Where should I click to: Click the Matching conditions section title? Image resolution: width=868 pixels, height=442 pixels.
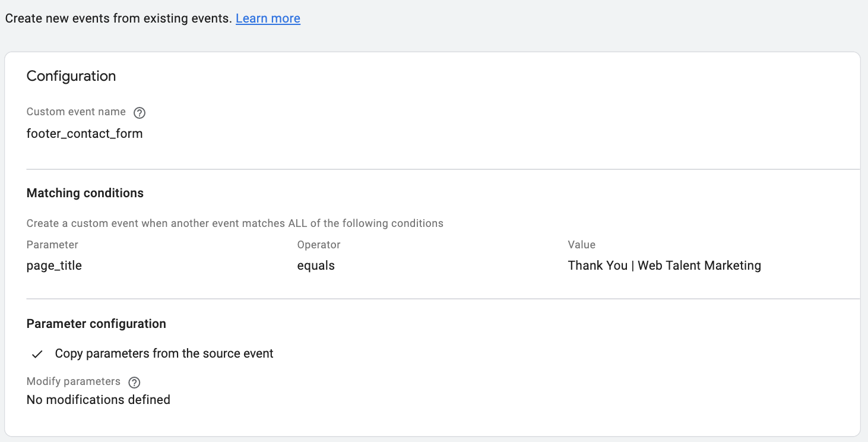pos(85,193)
